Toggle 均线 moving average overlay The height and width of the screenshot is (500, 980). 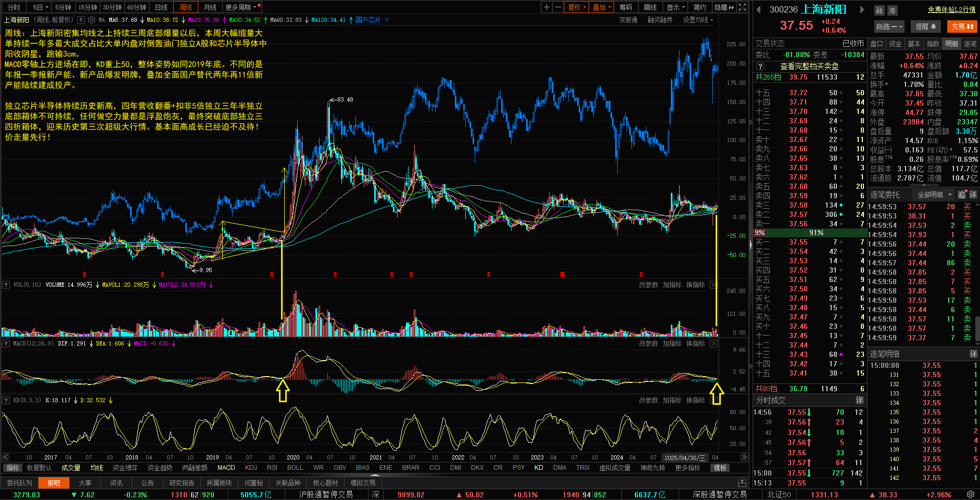[x=97, y=468]
